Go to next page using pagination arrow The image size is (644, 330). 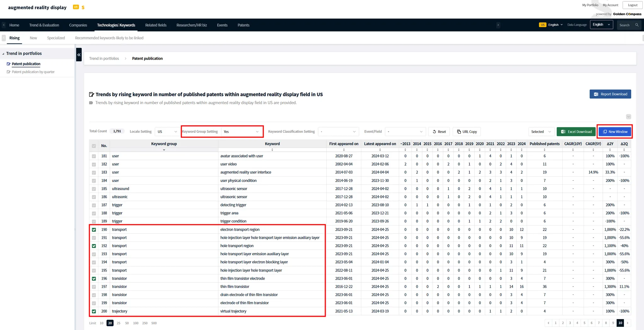[628, 323]
